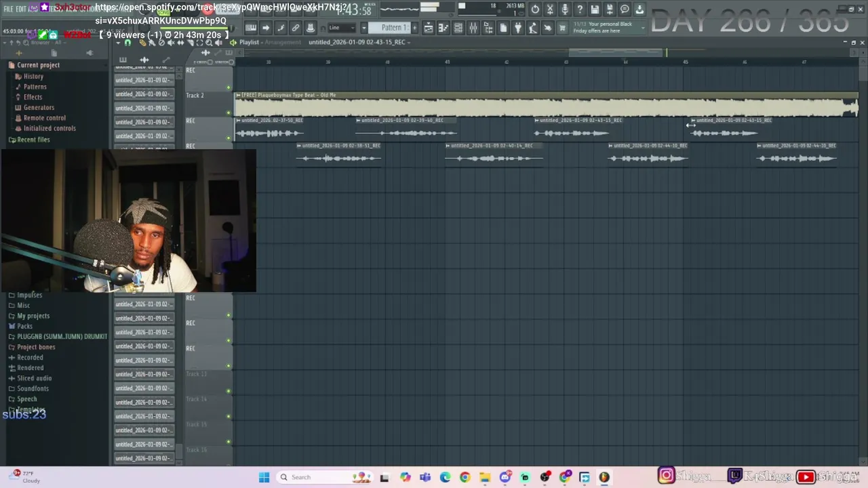Open the EDIT menu

click(x=21, y=9)
